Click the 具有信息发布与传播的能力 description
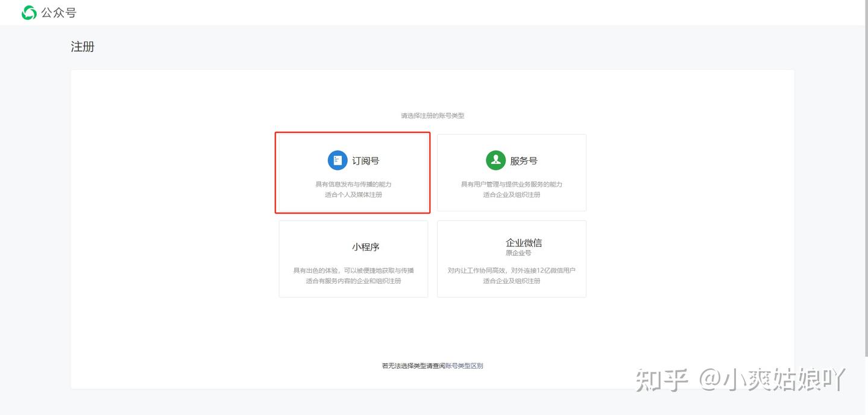The image size is (868, 415). [353, 184]
